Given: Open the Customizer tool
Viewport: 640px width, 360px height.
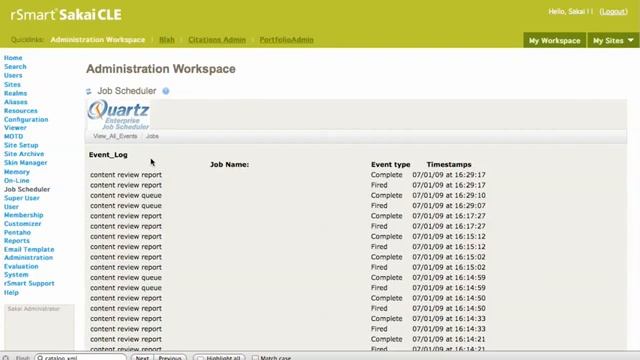Looking at the screenshot, I should pos(22,224).
